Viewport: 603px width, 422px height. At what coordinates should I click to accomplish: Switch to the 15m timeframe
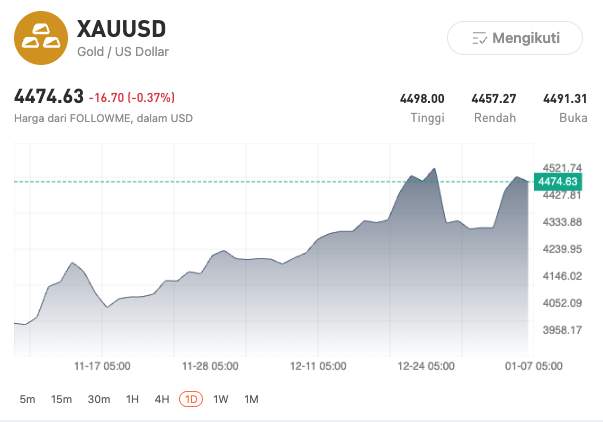(x=61, y=399)
